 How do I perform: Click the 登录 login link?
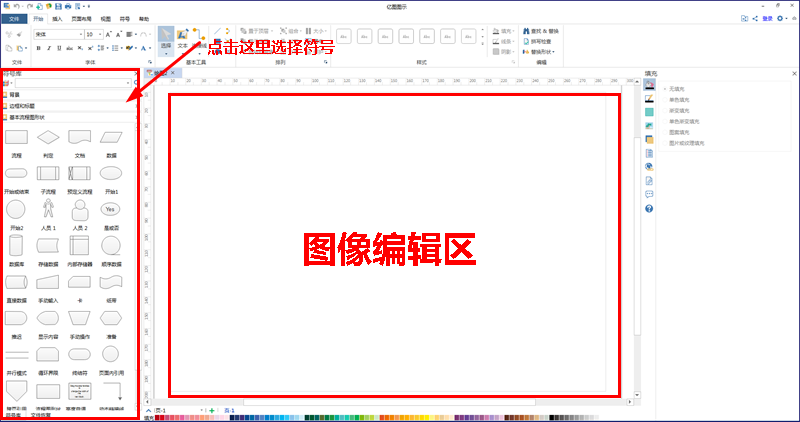(x=767, y=19)
